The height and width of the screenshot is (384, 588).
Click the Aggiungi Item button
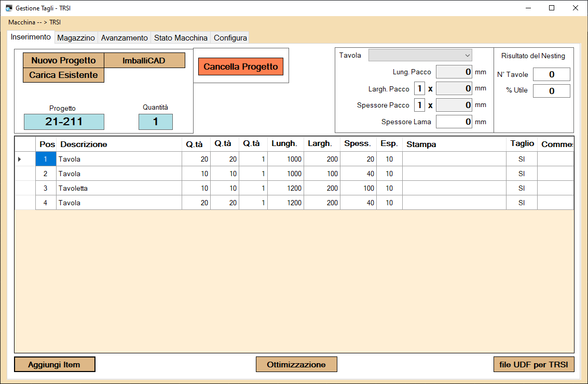click(x=54, y=365)
